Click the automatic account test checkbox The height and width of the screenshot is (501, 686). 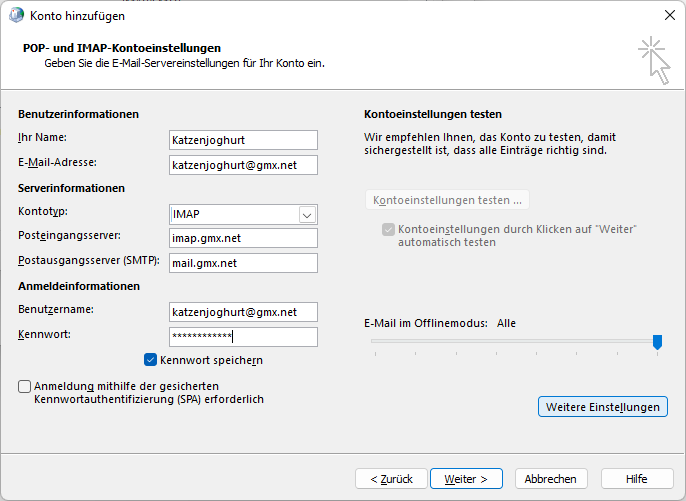point(388,229)
